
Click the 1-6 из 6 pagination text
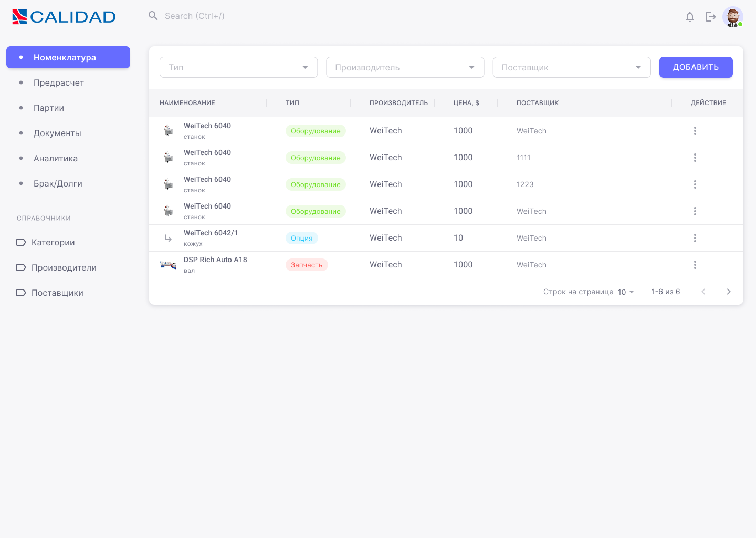[x=666, y=292]
